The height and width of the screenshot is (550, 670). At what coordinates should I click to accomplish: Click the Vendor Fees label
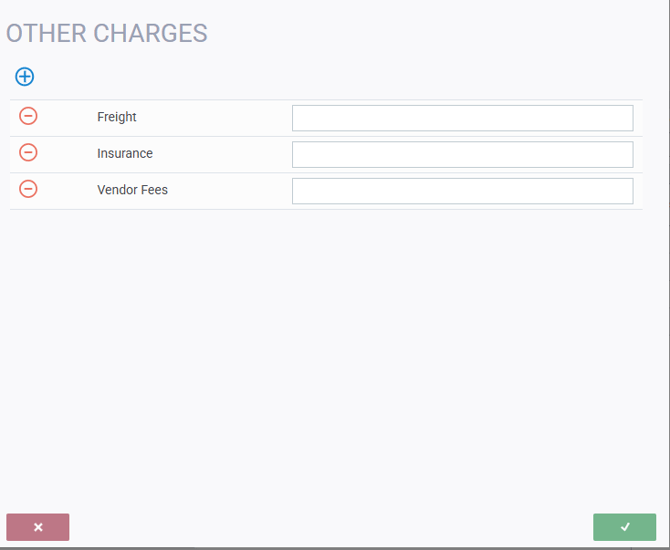(132, 190)
